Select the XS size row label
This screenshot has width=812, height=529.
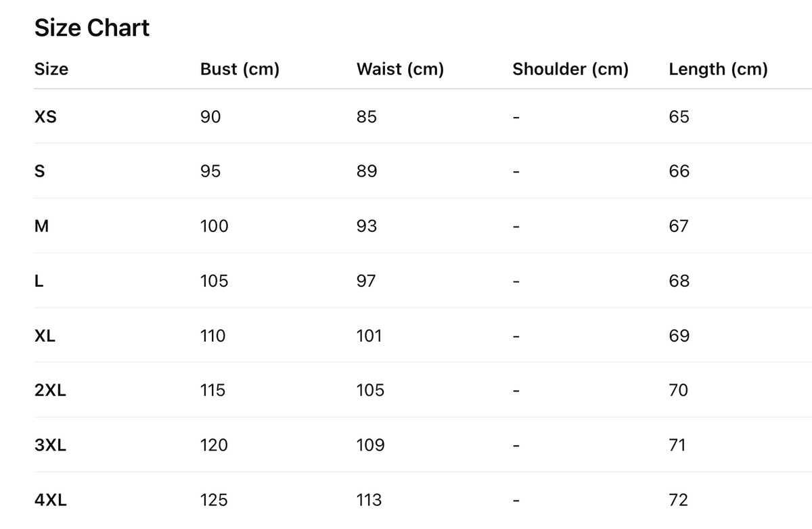pos(45,117)
